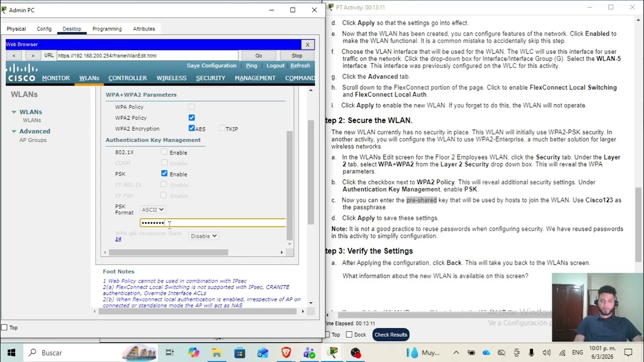Open the weather widget in the taskbar
This screenshot has height=362, width=644.
[x=423, y=352]
